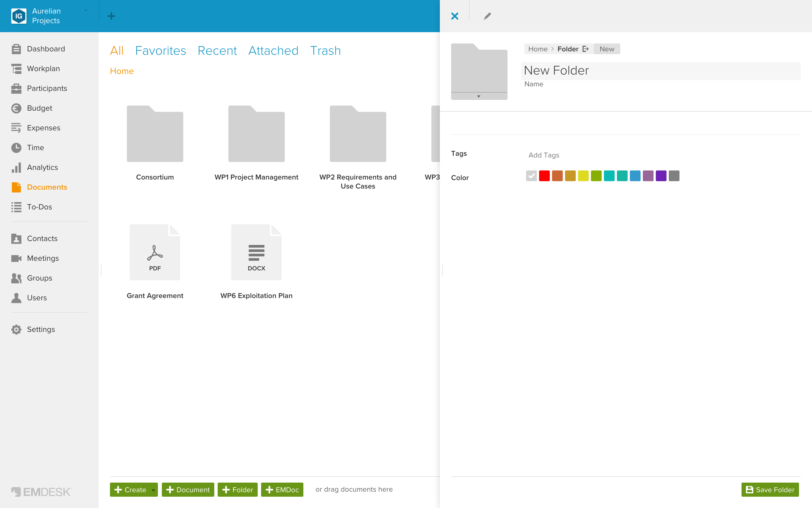Select the All documents tab

[x=117, y=51]
